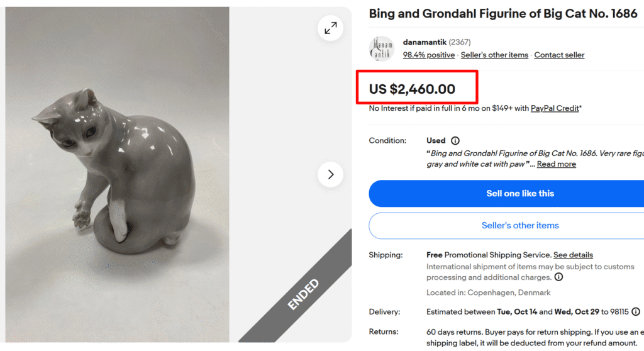The width and height of the screenshot is (644, 351).
Task: Open shipping See details link
Action: [x=573, y=255]
